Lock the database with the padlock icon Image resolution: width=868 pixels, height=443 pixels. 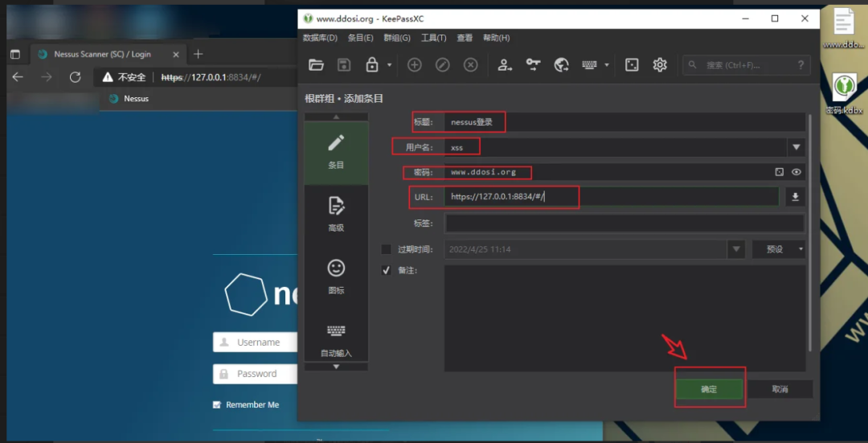click(x=372, y=65)
